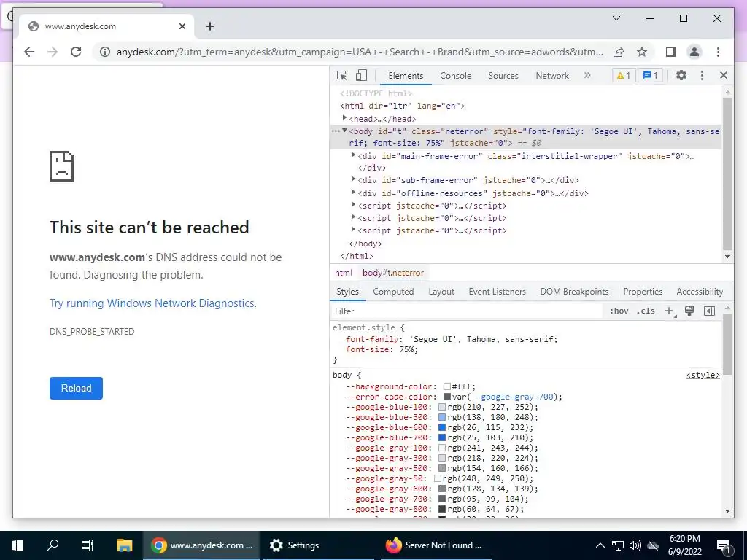Open color picker for --google-gray-800 swatch
This screenshot has width=747, height=560.
pyautogui.click(x=442, y=509)
